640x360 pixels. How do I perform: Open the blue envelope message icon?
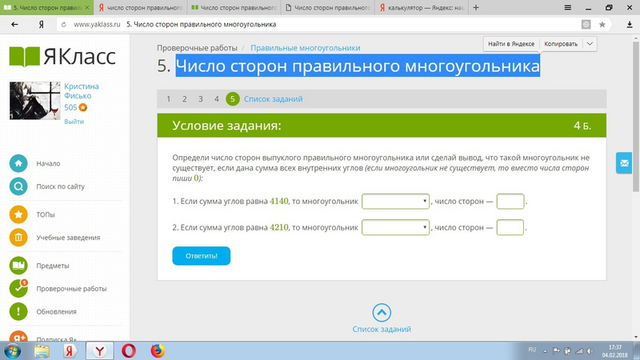click(x=624, y=163)
